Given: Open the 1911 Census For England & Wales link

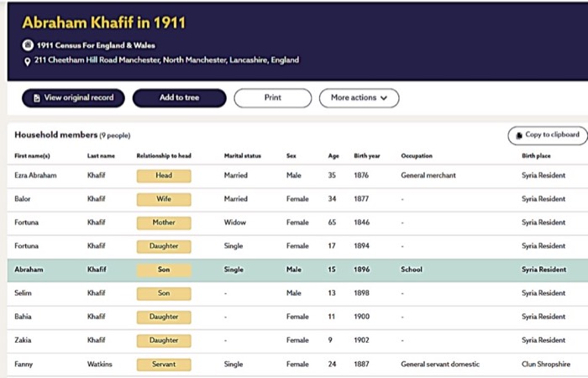Looking at the screenshot, I should (96, 45).
